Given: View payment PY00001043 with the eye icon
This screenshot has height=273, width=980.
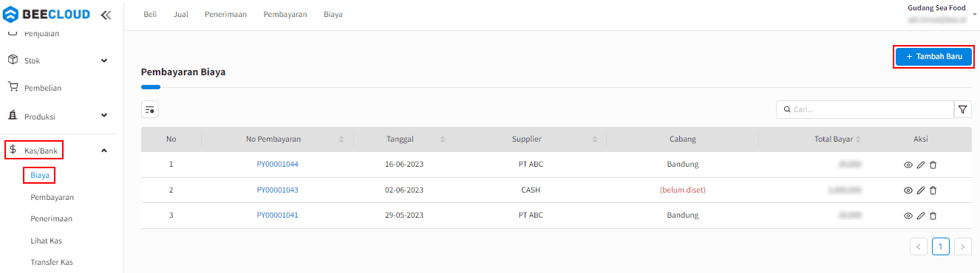Looking at the screenshot, I should click(908, 190).
